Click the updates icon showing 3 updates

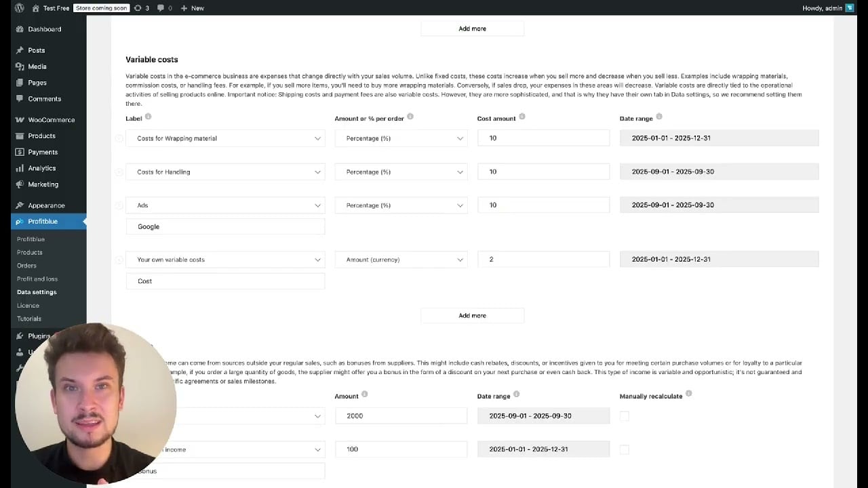pyautogui.click(x=142, y=7)
